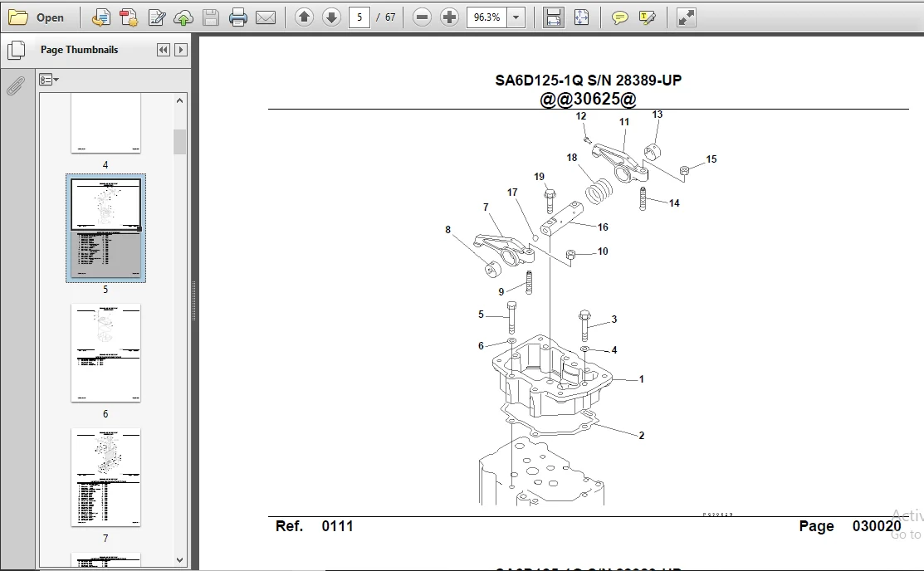Add a sticky note comment
This screenshot has width=924, height=571.
click(x=620, y=17)
